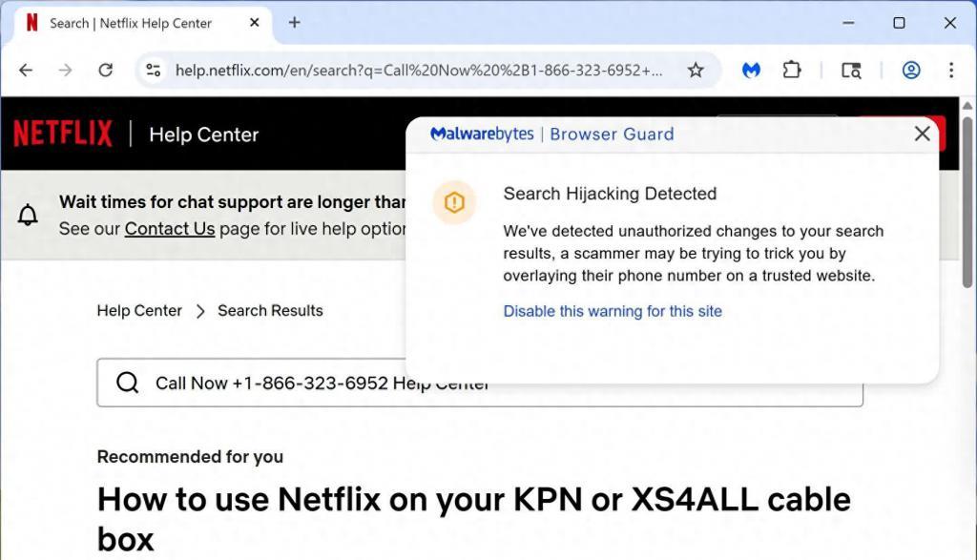Close the Netflix Help Center tab
977x560 pixels.
(254, 23)
